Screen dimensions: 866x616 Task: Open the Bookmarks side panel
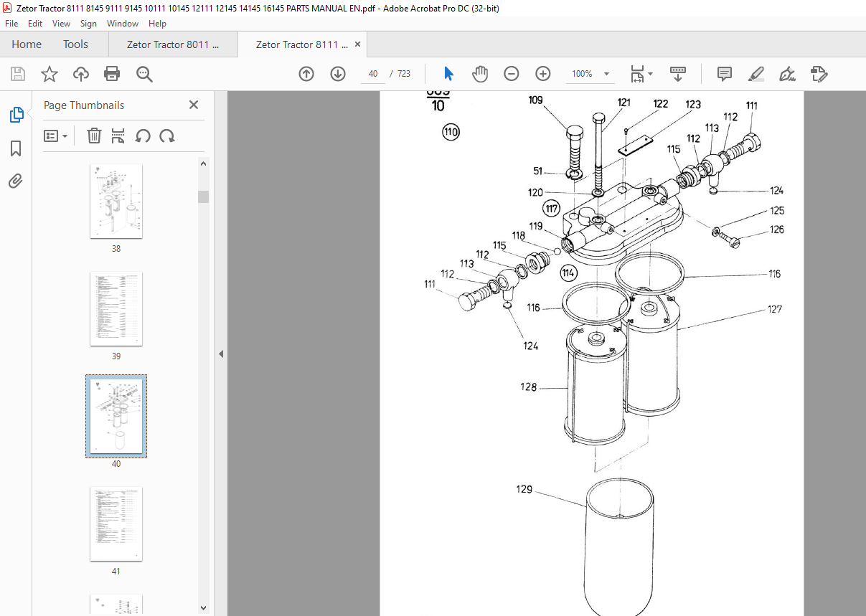[x=16, y=148]
